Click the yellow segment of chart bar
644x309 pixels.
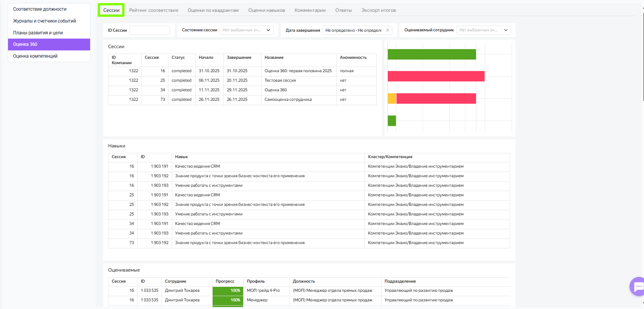tap(392, 99)
